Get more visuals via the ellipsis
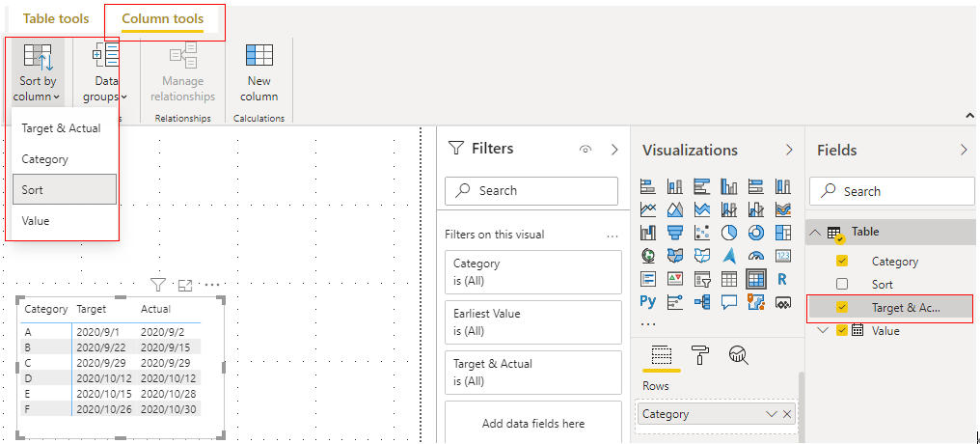 pyautogui.click(x=648, y=324)
